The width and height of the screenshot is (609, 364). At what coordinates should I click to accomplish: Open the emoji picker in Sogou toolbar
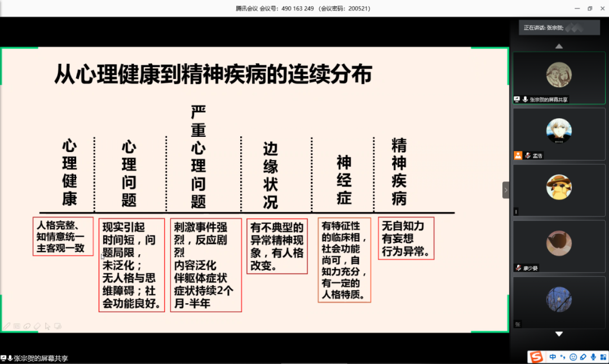pos(573,357)
